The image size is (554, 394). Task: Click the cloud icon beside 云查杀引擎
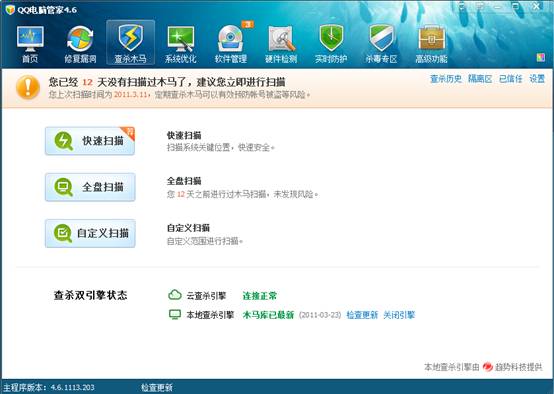(x=175, y=294)
